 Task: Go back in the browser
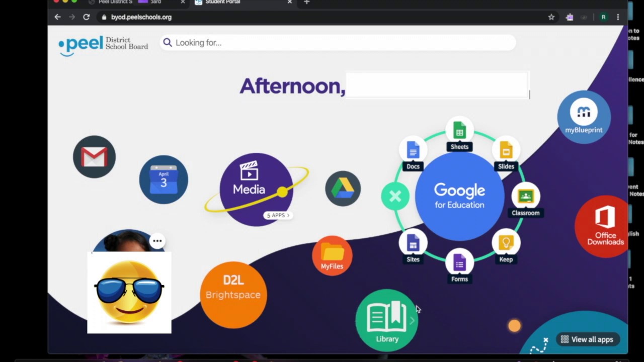[57, 17]
